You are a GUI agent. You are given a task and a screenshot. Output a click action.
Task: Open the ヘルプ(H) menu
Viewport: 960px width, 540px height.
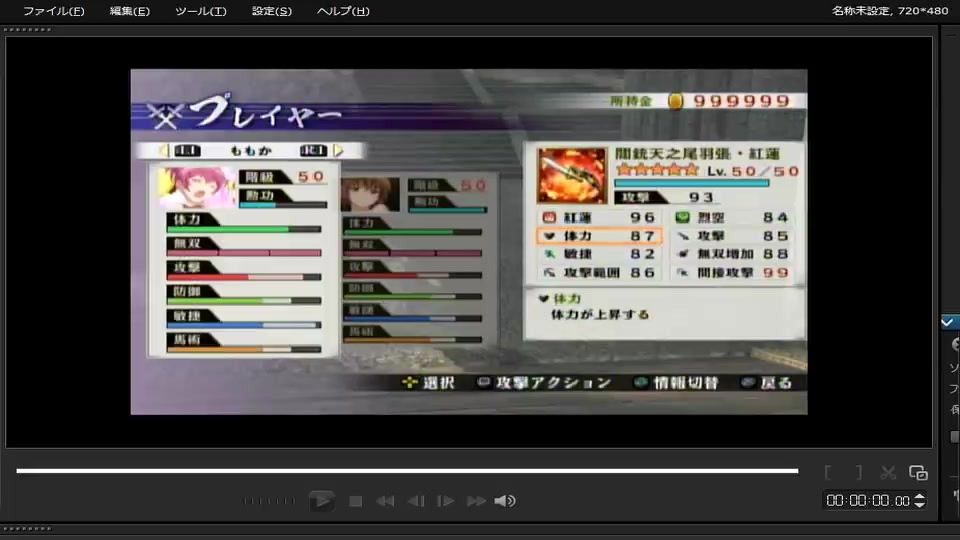343,11
